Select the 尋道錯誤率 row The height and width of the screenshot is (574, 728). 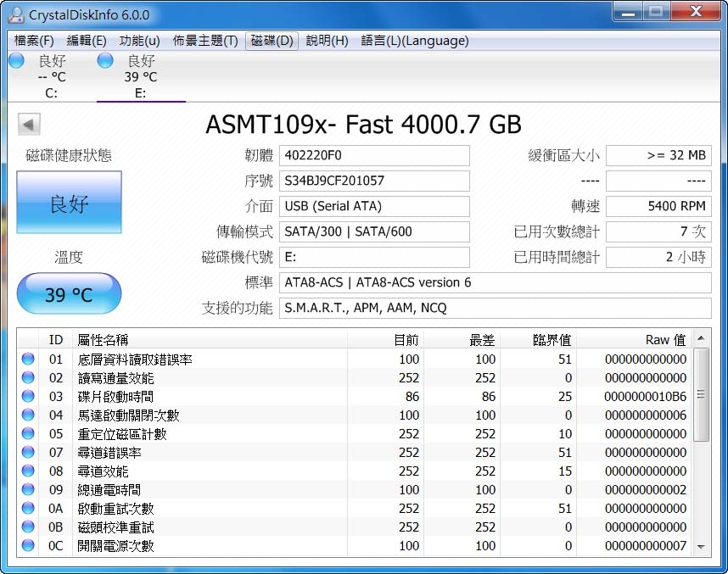click(355, 453)
